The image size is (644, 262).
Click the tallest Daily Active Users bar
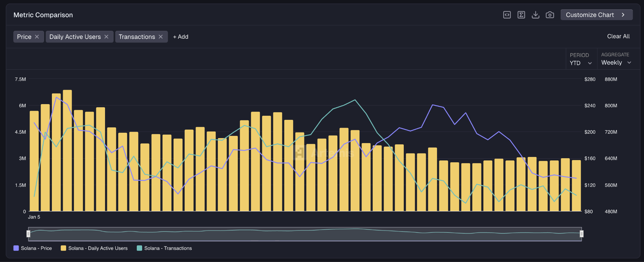[67, 151]
